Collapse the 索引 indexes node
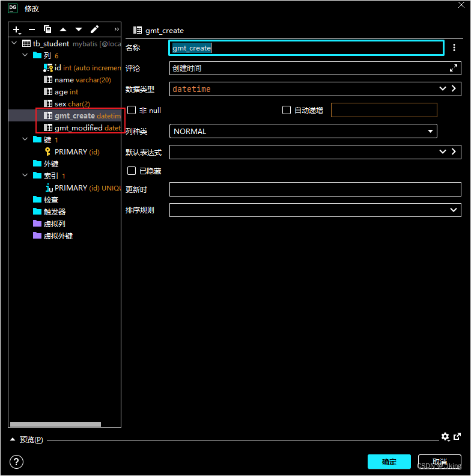Viewport: 471px width, 476px height. (x=25, y=175)
